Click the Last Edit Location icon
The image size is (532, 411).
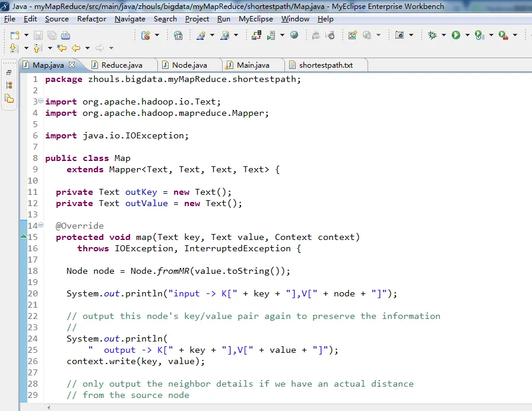click(62, 48)
